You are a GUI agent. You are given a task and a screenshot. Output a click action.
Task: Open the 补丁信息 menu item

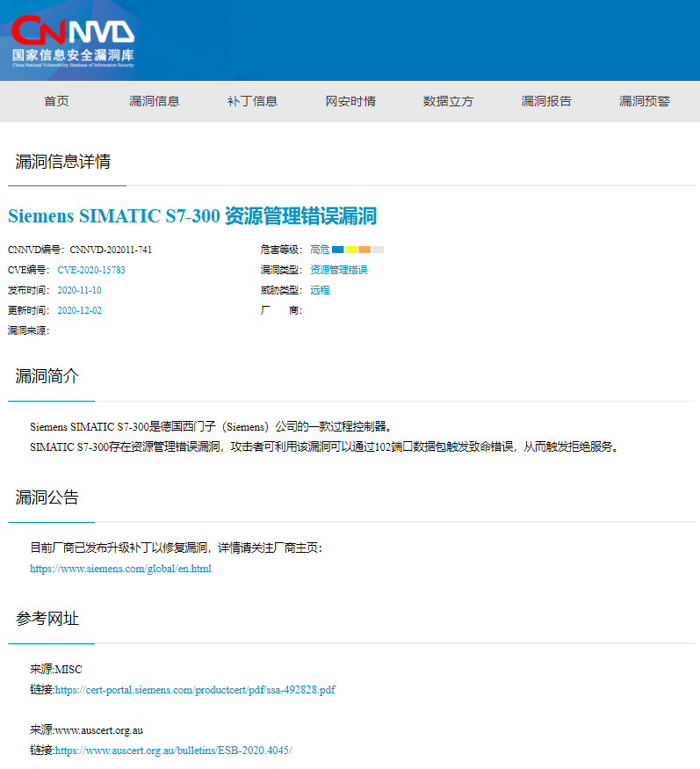tap(252, 101)
